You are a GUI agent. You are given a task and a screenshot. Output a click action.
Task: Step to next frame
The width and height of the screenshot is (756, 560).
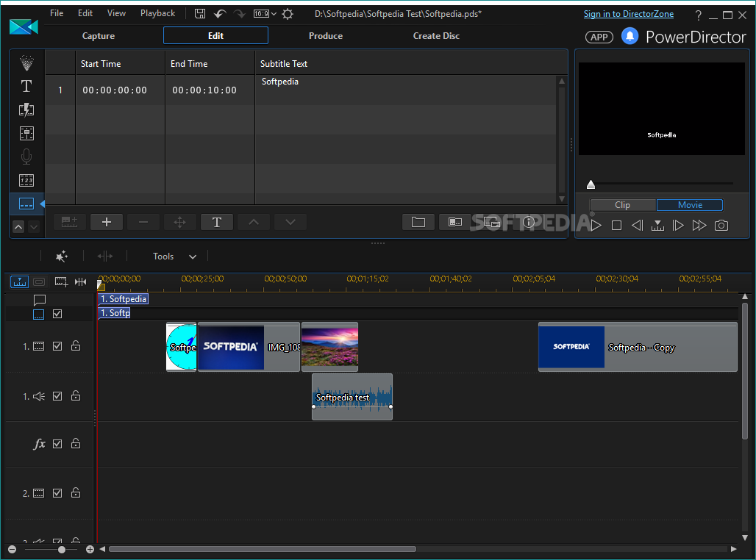point(678,225)
